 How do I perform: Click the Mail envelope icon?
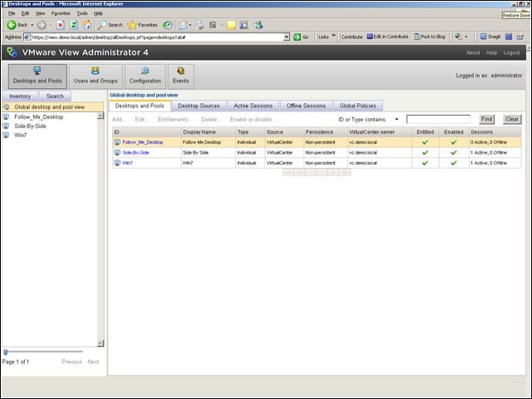point(183,25)
